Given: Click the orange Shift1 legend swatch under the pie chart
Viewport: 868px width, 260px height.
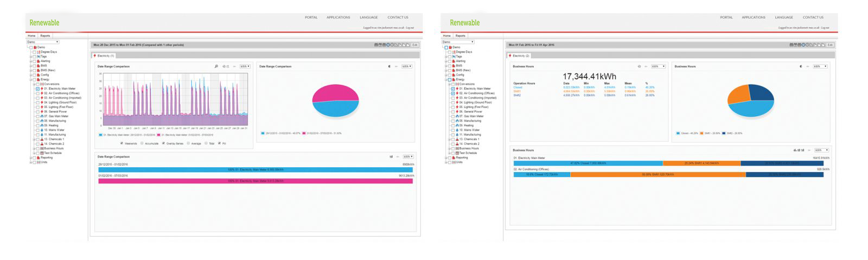Looking at the screenshot, I should (701, 133).
